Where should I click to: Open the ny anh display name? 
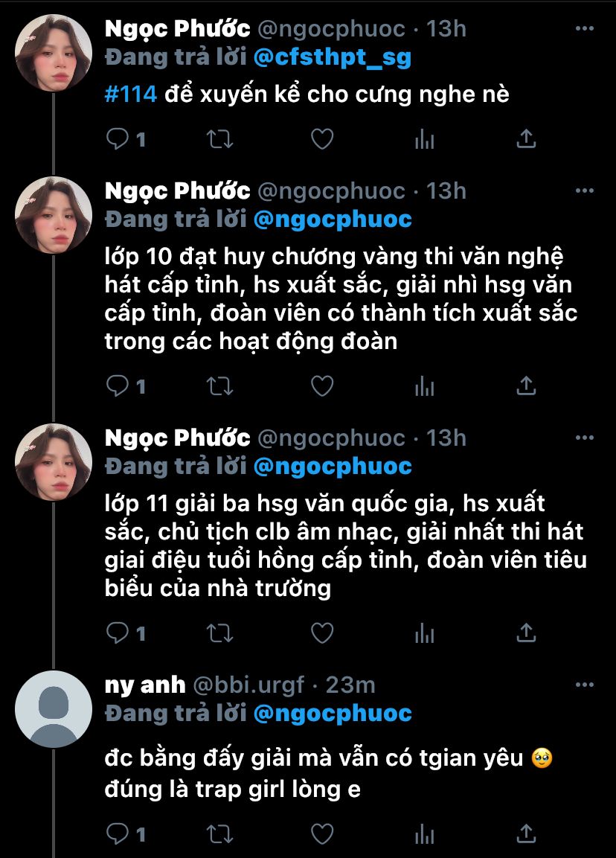coord(145,685)
